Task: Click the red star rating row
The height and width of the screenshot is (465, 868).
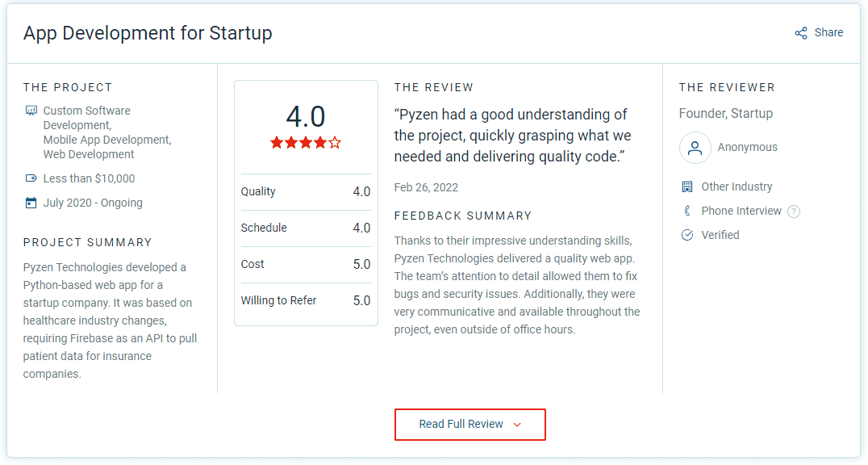Action: click(306, 143)
